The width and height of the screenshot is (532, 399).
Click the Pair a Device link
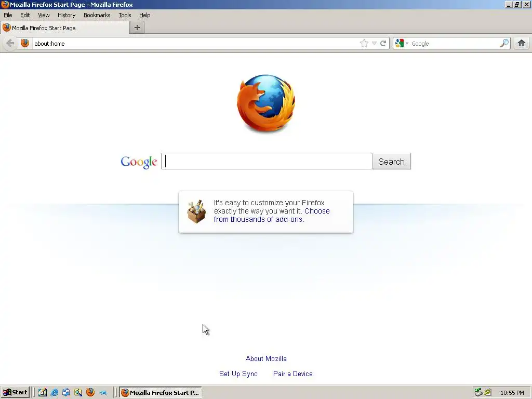pyautogui.click(x=293, y=374)
